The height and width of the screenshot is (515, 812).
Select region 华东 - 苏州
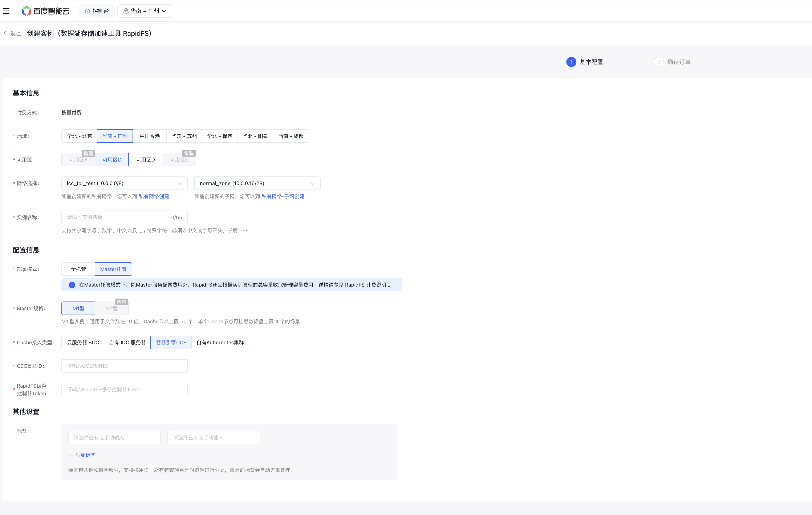(184, 136)
